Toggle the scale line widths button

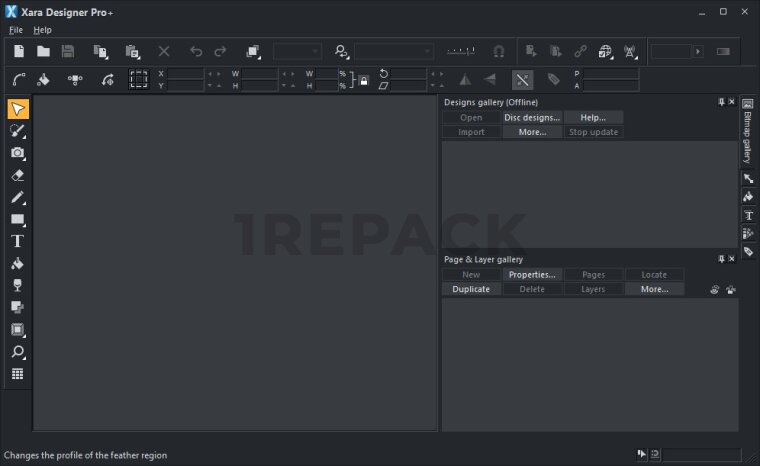click(x=522, y=80)
